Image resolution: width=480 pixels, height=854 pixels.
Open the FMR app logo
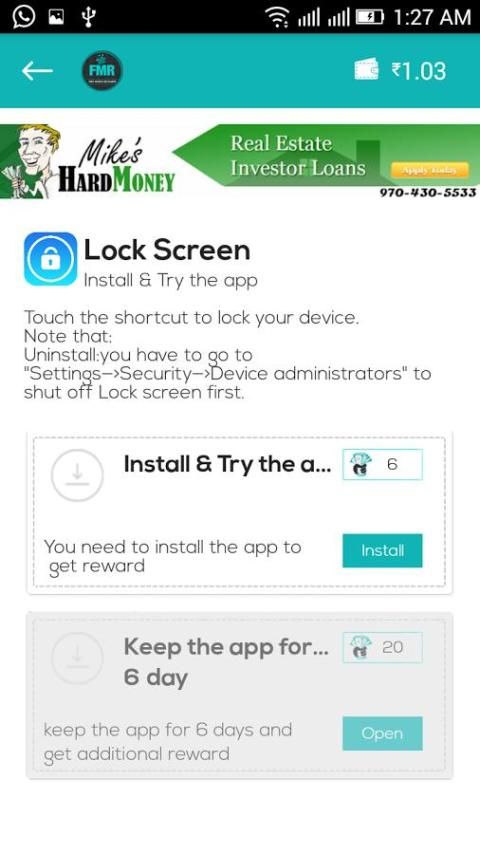[102, 71]
